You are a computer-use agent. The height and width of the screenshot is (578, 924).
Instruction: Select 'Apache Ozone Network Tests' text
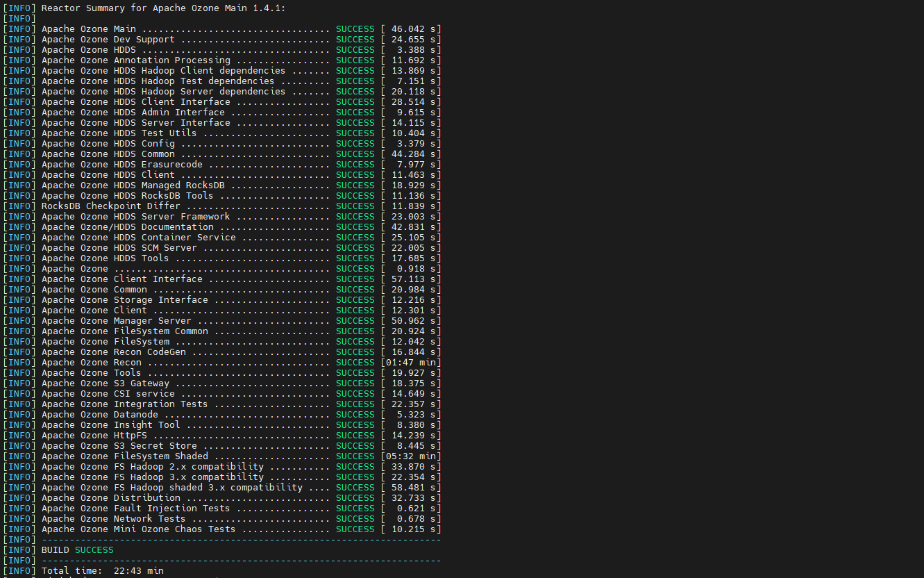pos(114,519)
